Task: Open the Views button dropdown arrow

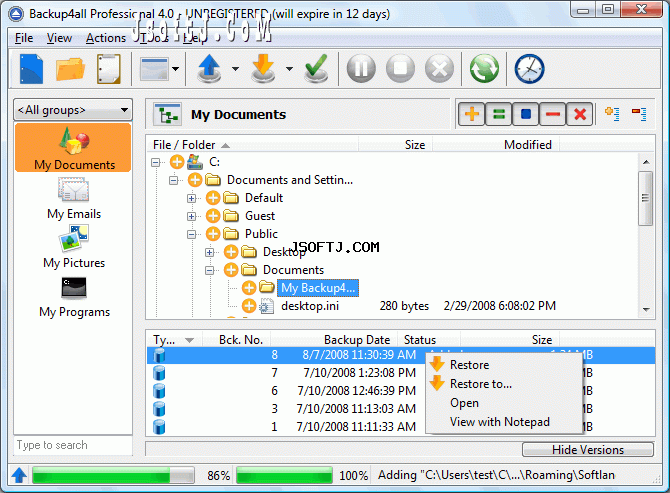Action: click(175, 68)
